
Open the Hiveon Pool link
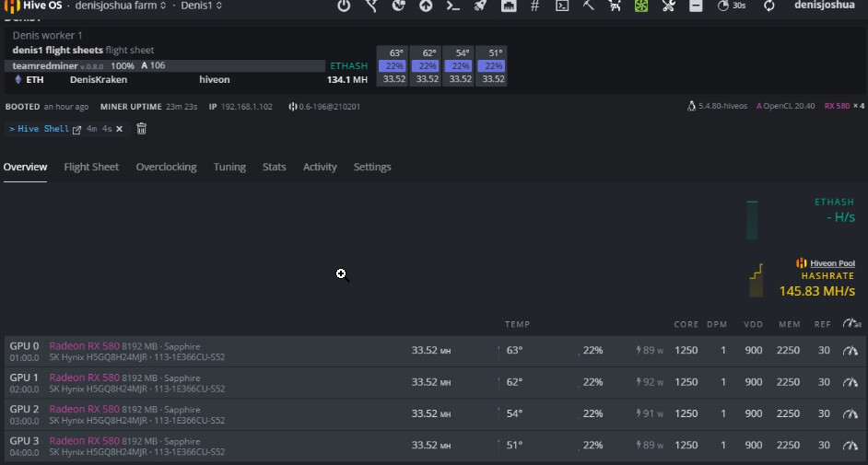click(x=832, y=263)
